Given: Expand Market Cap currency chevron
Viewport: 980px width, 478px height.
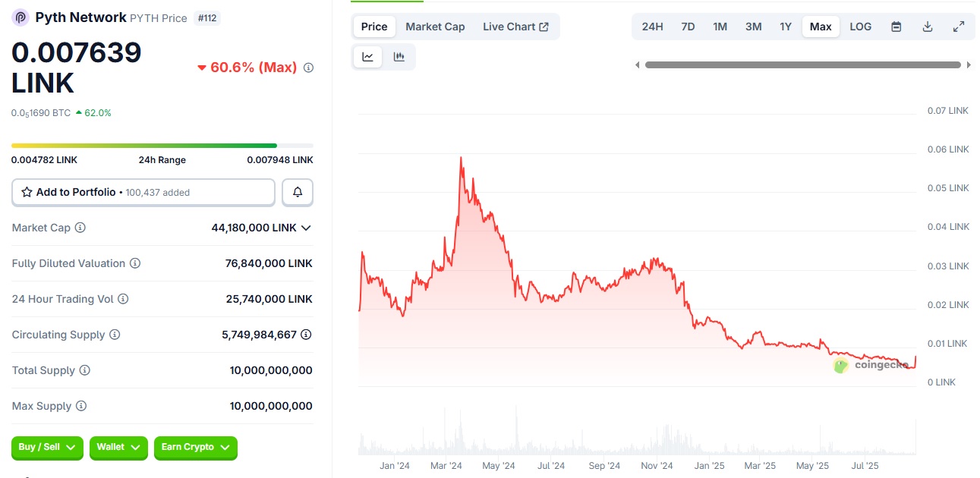Looking at the screenshot, I should click(x=306, y=228).
